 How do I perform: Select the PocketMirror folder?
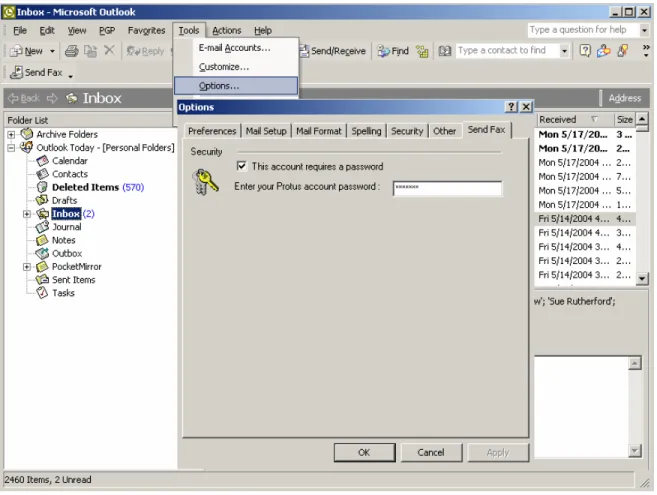click(x=76, y=267)
